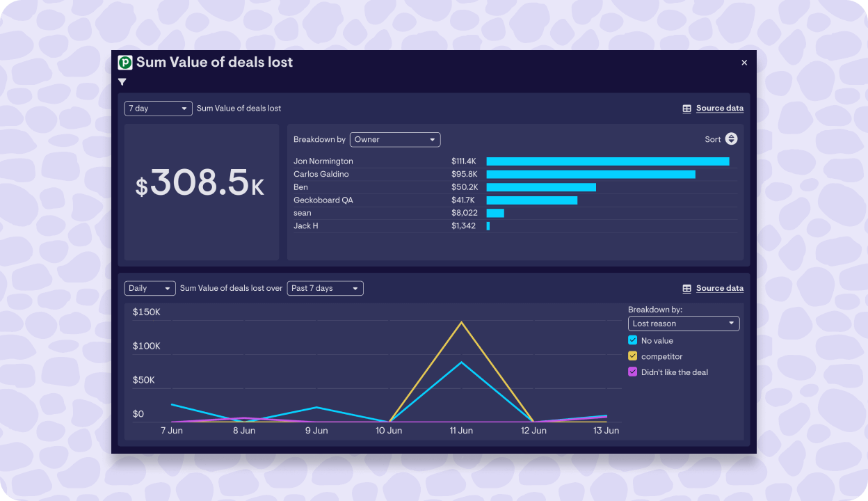Click the $111.4K value

(x=464, y=161)
